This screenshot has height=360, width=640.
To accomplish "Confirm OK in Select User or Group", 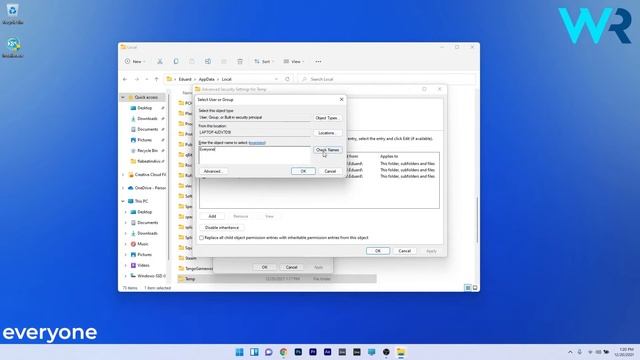I will [x=303, y=171].
